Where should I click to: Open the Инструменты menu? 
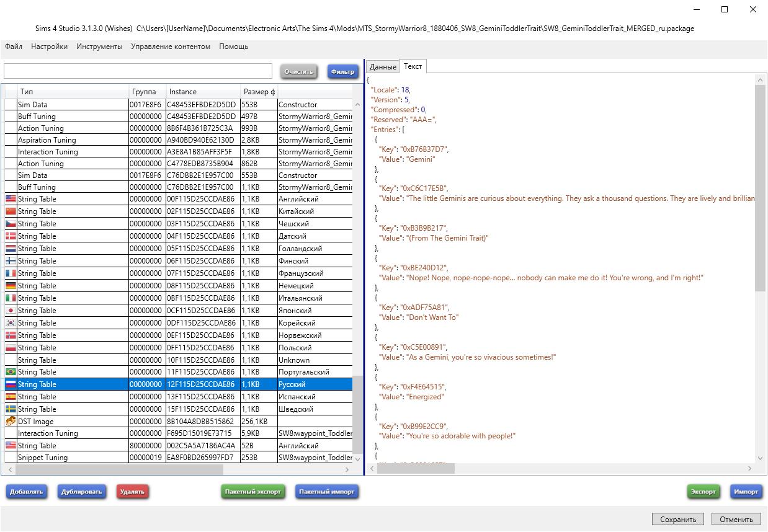pyautogui.click(x=99, y=47)
